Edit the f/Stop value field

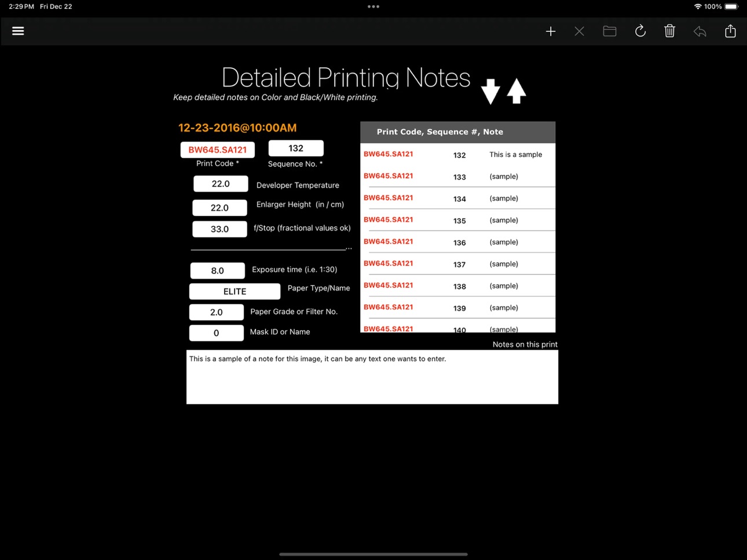tap(219, 229)
